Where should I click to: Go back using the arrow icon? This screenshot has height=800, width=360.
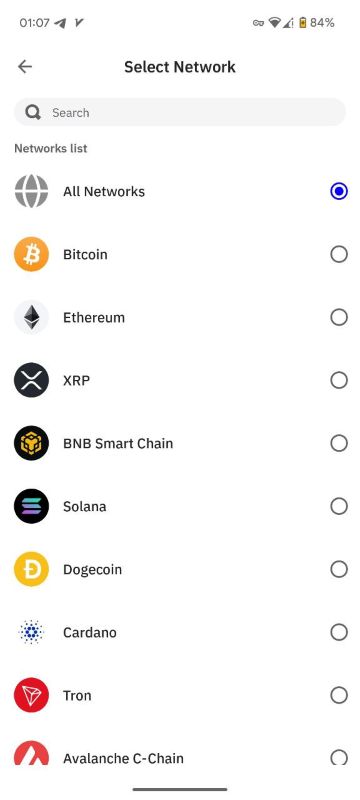24,66
